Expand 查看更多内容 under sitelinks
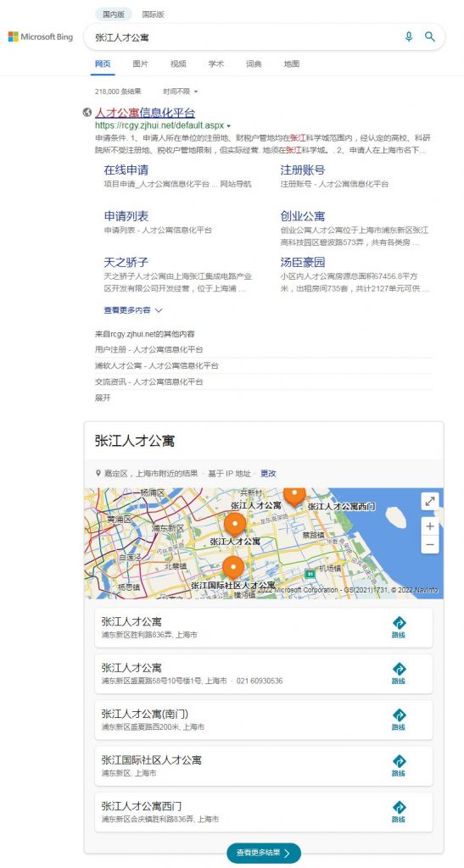 (x=133, y=310)
